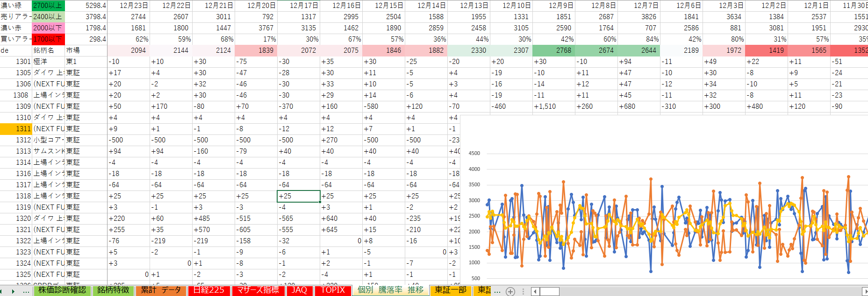Select the green 2700以上 legend cell

[x=48, y=6]
